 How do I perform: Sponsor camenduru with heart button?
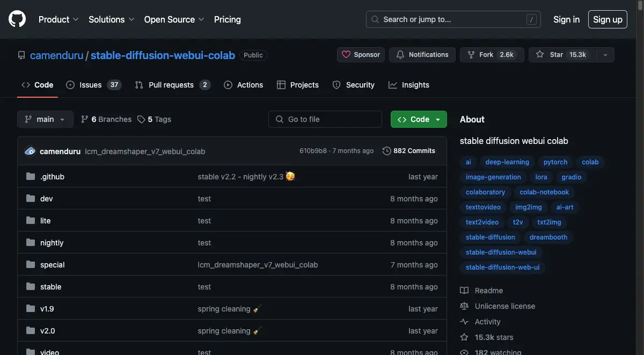coord(361,55)
